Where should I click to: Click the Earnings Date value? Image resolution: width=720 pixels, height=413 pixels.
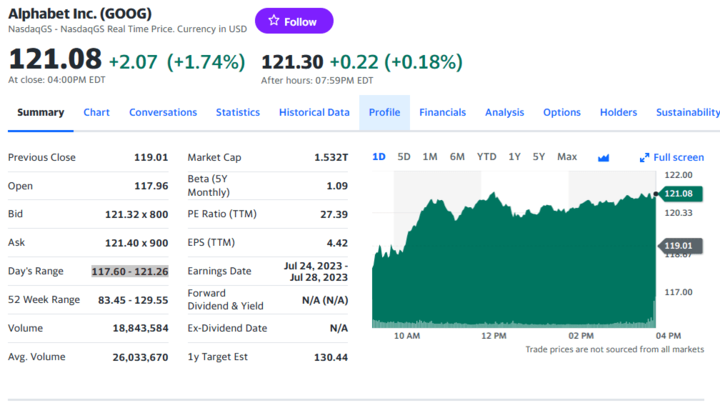[x=316, y=272]
